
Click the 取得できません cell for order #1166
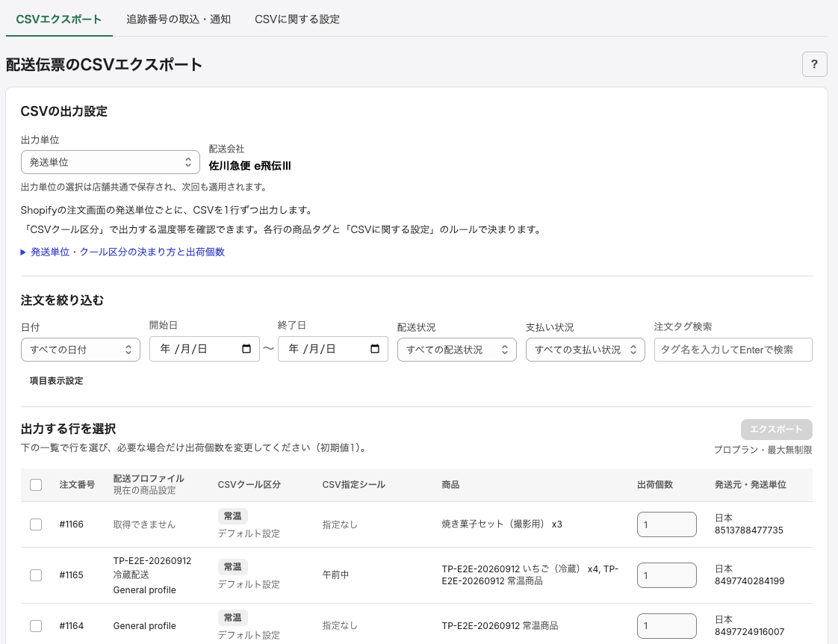[x=144, y=524]
